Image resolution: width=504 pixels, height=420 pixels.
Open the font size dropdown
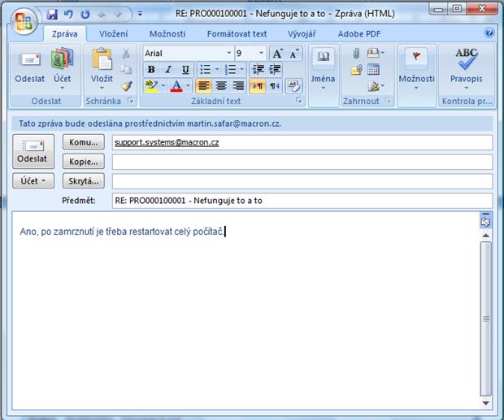coord(261,53)
